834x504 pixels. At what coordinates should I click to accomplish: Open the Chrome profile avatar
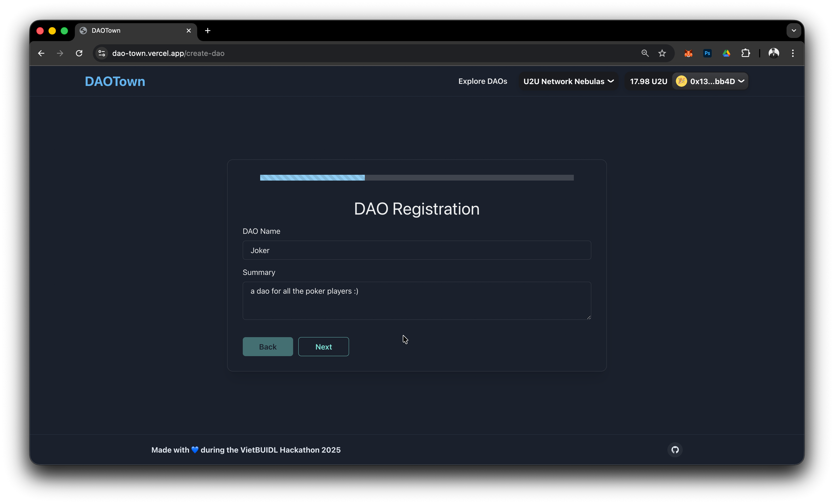point(774,53)
